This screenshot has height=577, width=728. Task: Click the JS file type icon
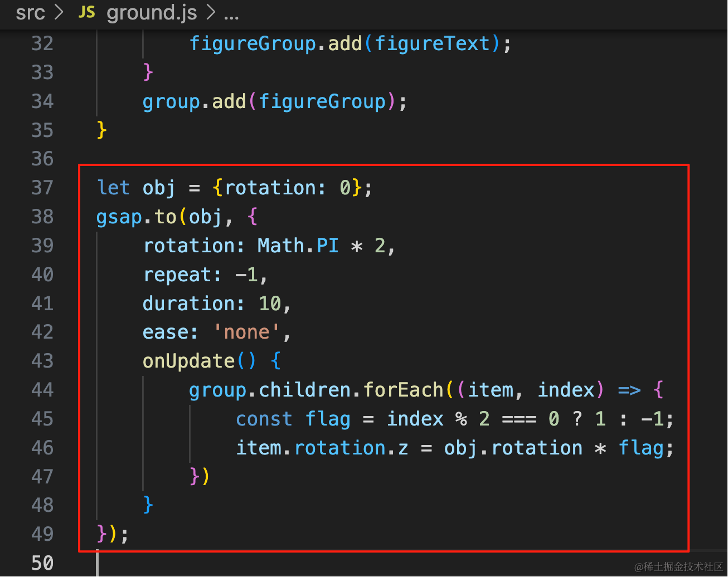point(87,12)
